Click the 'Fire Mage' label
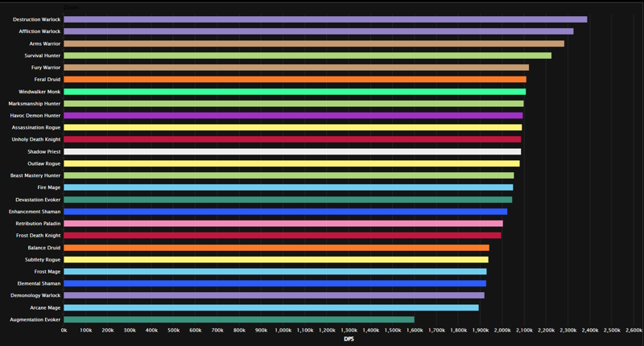Viewport: 644px width, 346px height. click(49, 187)
